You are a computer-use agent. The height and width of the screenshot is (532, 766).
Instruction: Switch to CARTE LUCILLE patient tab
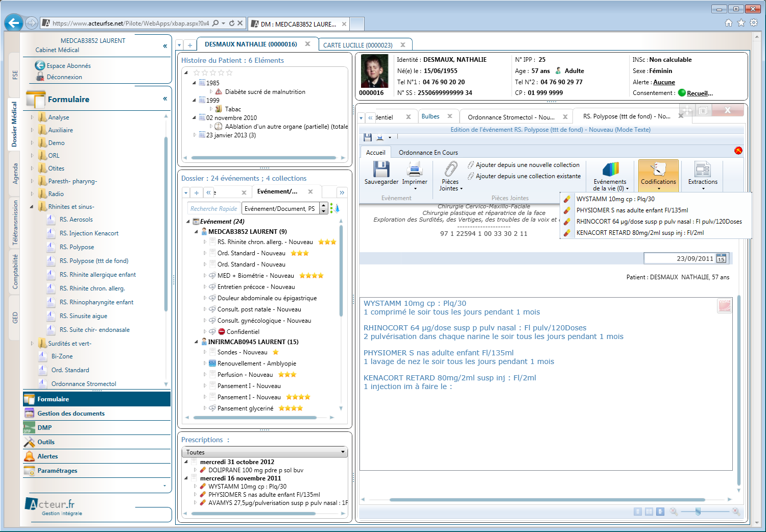point(357,45)
